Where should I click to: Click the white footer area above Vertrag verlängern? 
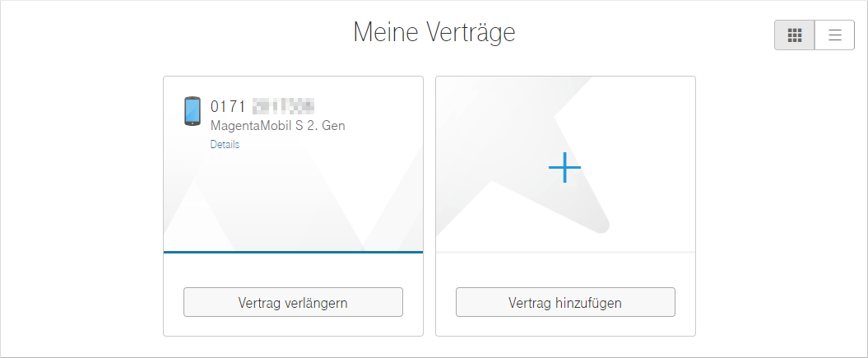click(x=294, y=271)
